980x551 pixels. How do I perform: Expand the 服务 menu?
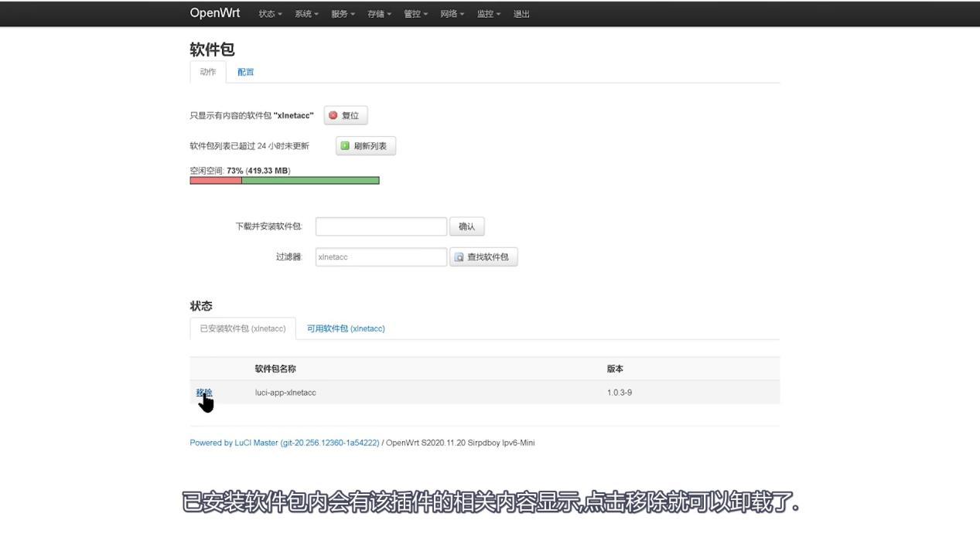(342, 13)
